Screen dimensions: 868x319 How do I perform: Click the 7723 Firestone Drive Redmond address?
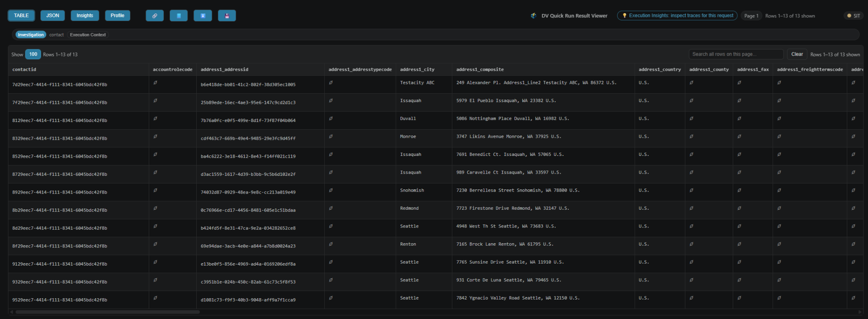[512, 208]
